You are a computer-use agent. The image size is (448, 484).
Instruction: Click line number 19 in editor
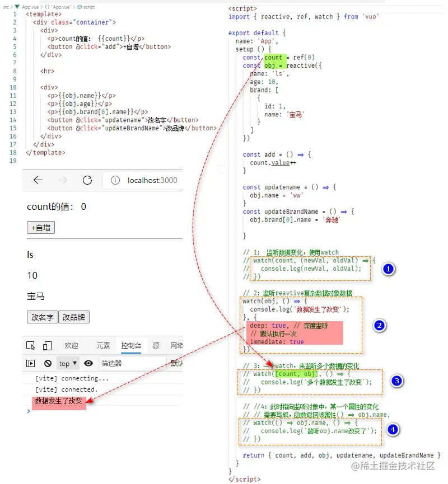pyautogui.click(x=13, y=161)
